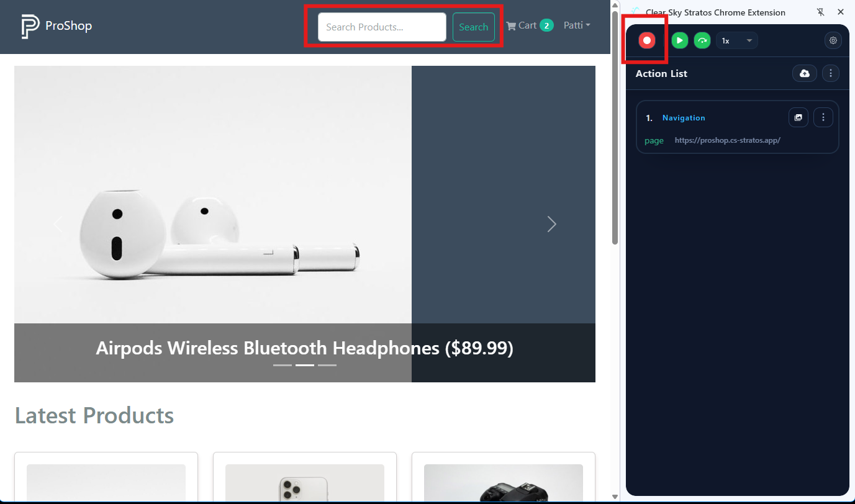The image size is (855, 504).
Task: Click the cloud upload icon in Action List
Action: click(804, 73)
